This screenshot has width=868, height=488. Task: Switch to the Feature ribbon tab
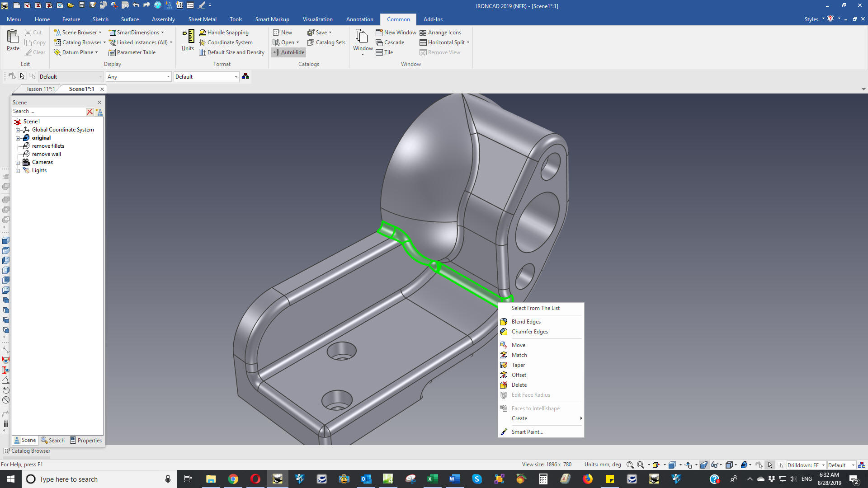[x=71, y=19]
